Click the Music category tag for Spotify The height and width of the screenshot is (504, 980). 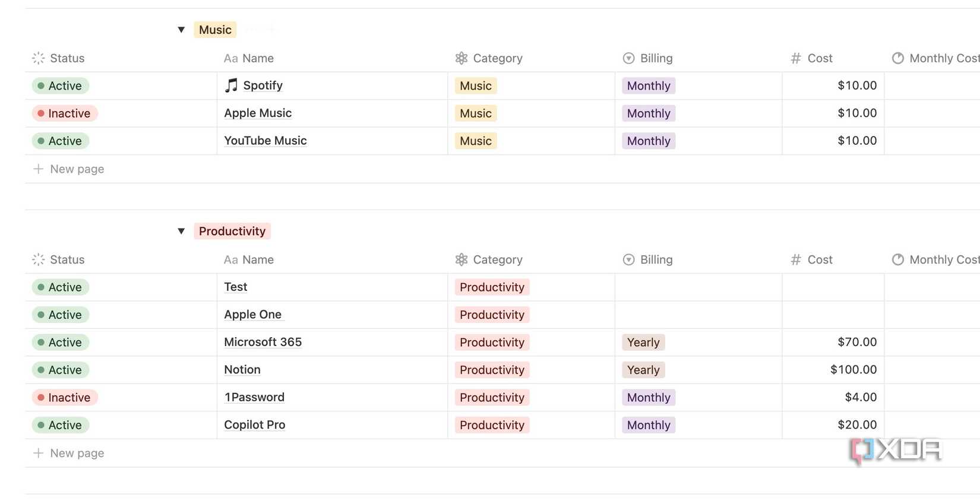[x=476, y=85]
